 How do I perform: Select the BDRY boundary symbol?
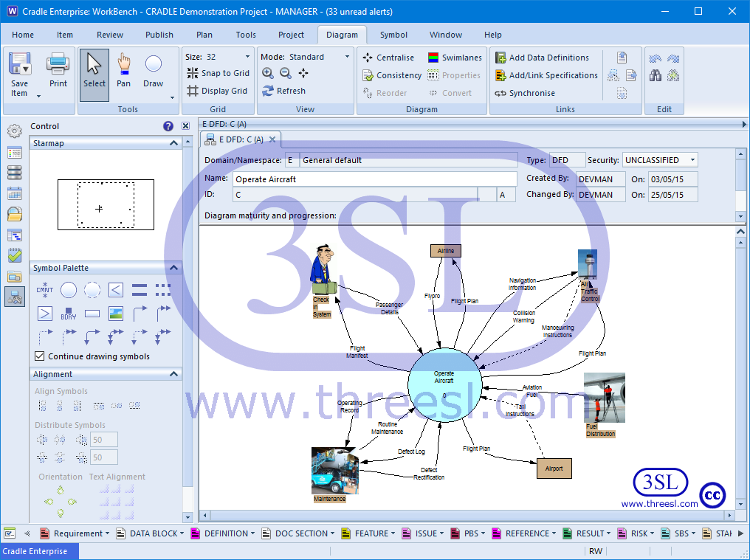coord(69,314)
